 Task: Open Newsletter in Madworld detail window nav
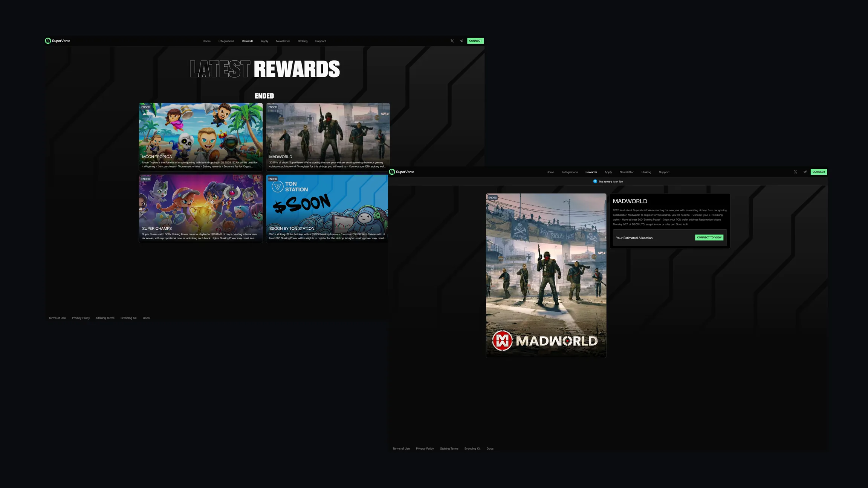click(x=627, y=172)
